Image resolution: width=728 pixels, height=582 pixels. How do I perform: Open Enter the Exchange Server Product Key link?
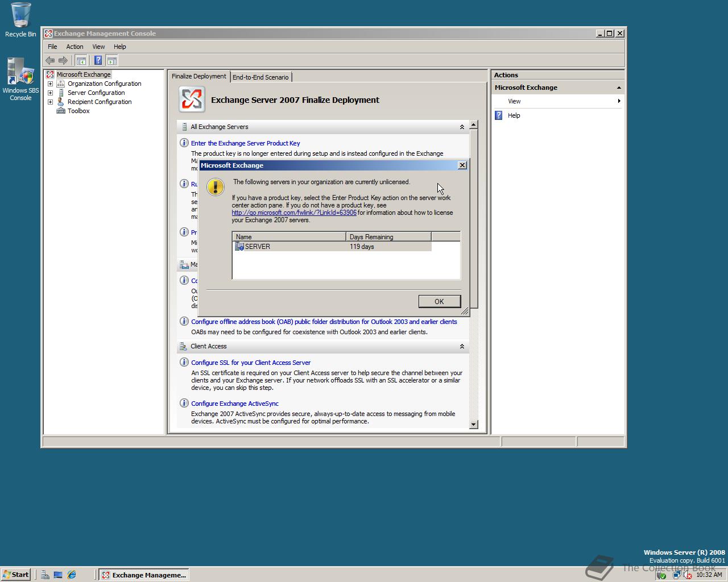point(246,143)
